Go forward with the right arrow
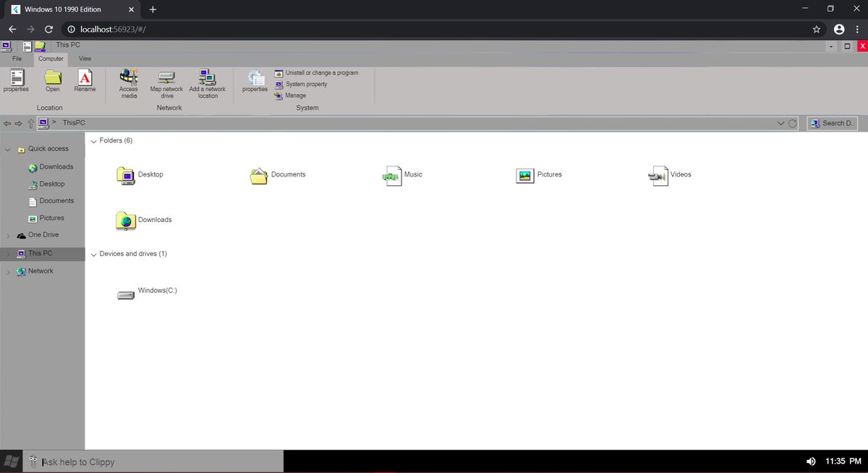 point(18,124)
